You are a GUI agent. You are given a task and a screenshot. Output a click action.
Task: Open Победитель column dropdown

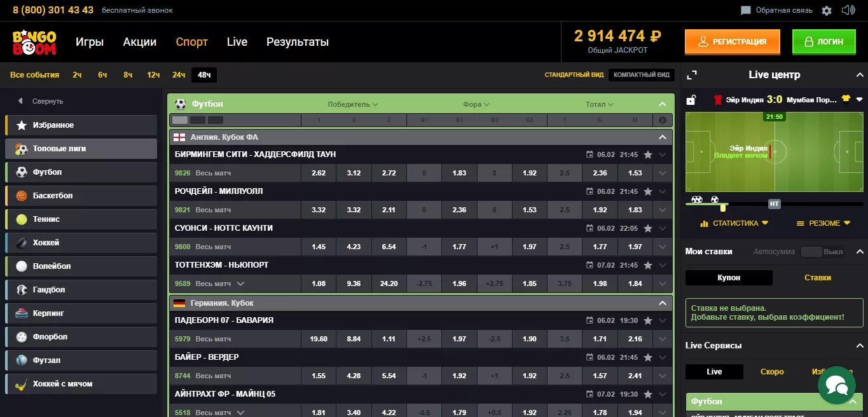(x=353, y=104)
